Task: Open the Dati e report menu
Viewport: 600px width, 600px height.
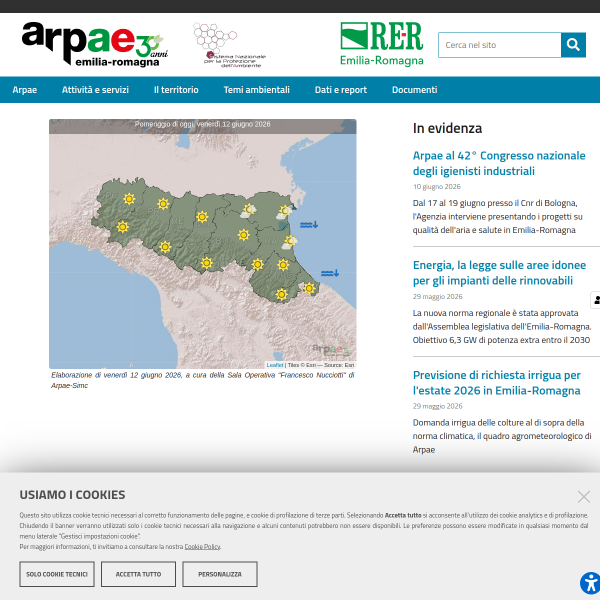Action: click(341, 90)
